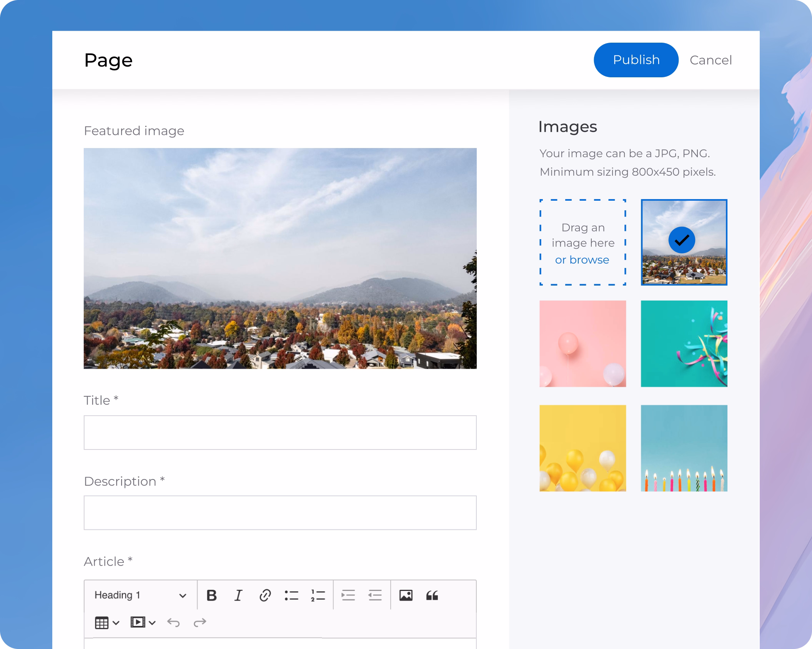Deselect the checked mountain town thumbnail

[x=684, y=242]
